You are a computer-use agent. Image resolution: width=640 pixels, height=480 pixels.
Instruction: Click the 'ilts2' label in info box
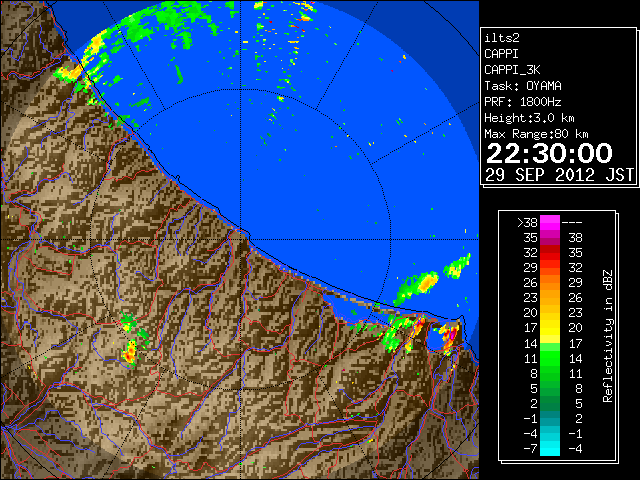(x=502, y=38)
